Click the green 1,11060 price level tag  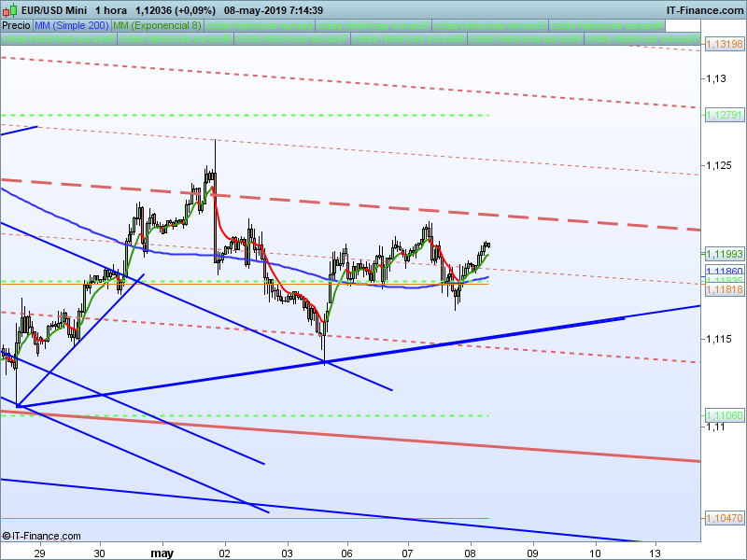[725, 415]
